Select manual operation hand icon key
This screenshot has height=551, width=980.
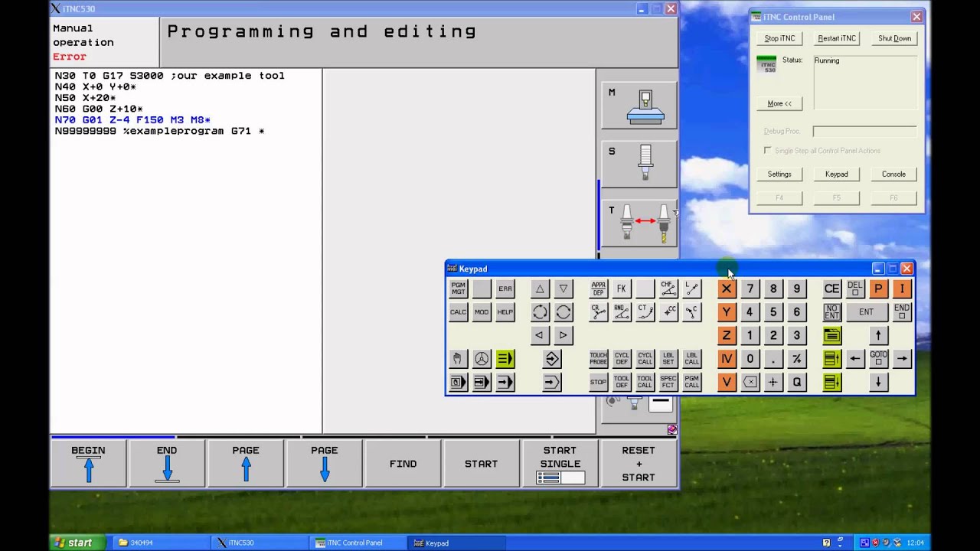point(458,359)
